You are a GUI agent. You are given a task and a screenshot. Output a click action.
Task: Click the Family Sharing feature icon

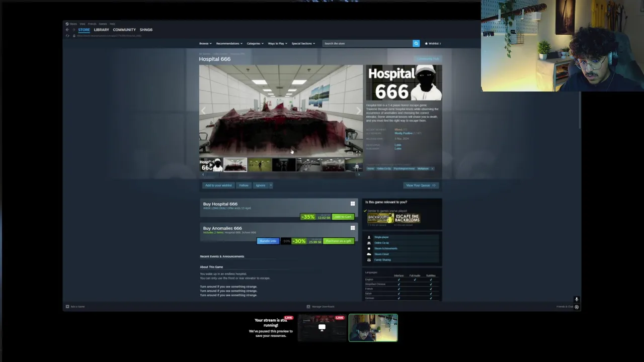point(369,259)
